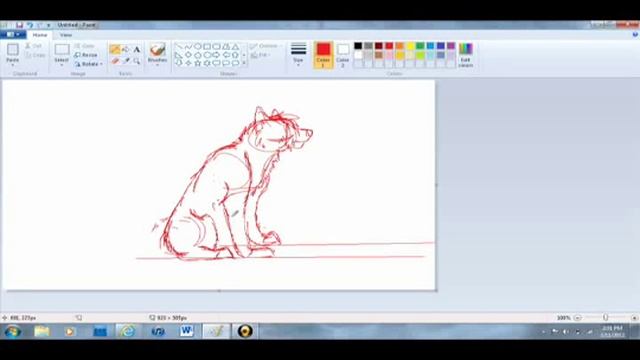
Task: Select the Pencil tool in Tools
Action: click(x=115, y=50)
